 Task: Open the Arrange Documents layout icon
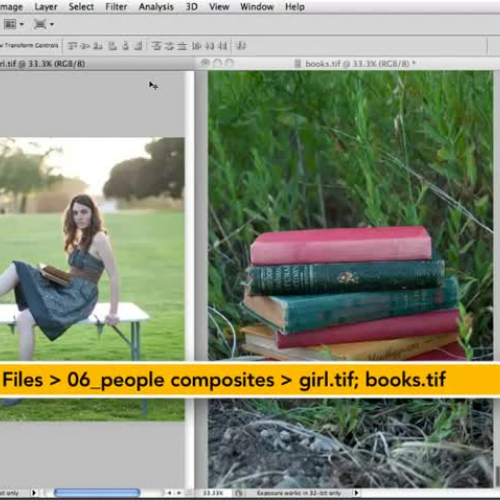(x=10, y=24)
